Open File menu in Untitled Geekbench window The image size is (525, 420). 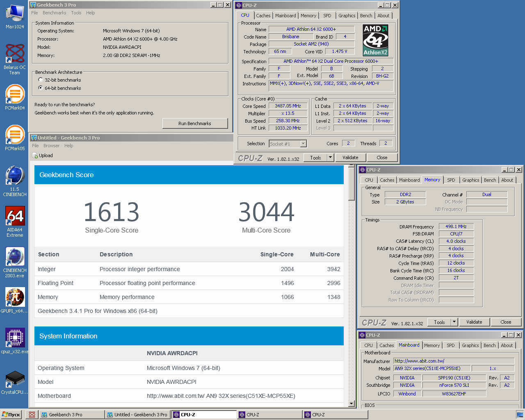point(35,146)
